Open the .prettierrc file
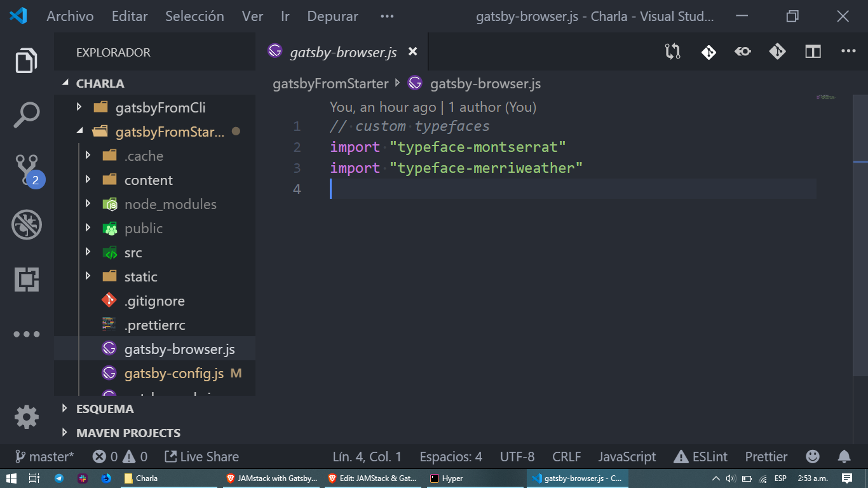Screen dimensions: 868x488 pos(154,325)
